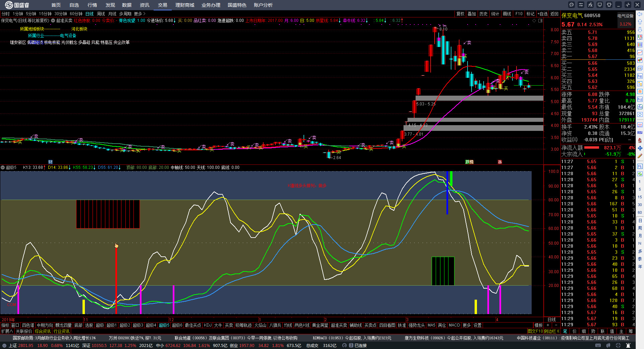Click the settings sliders icon in title bar
This screenshot has width=644, height=349.
(581, 5)
